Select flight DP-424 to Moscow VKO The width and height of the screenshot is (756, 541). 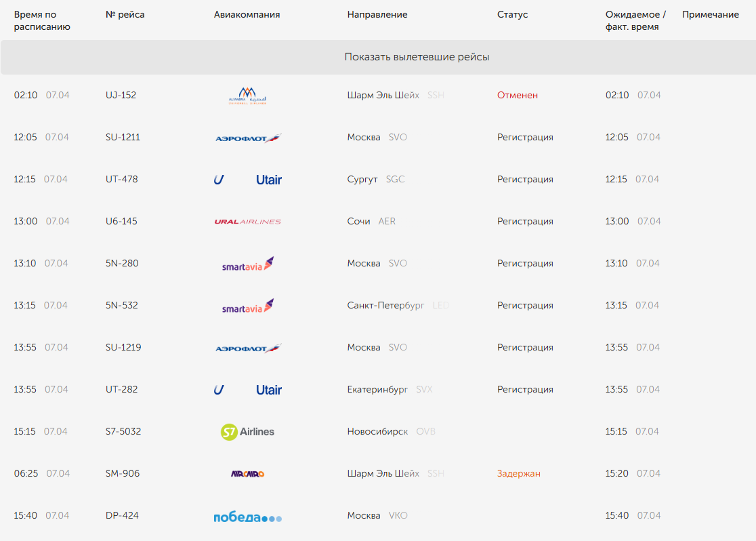tap(122, 516)
